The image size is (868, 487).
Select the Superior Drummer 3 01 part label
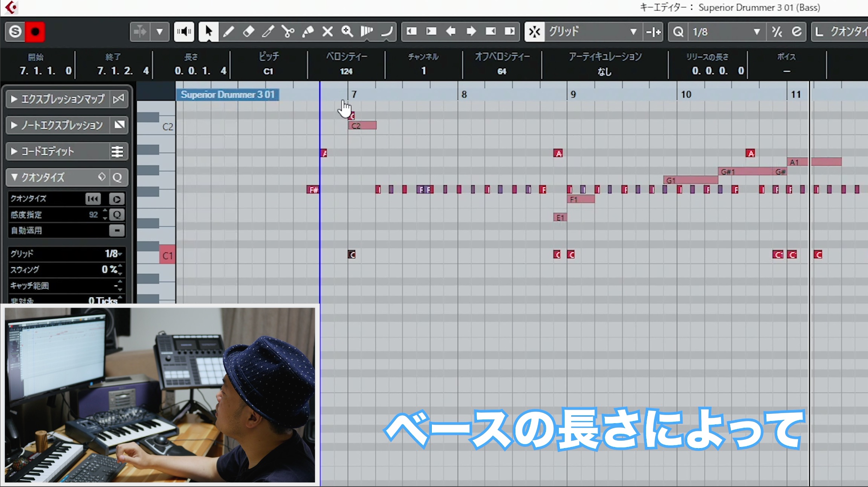click(228, 94)
